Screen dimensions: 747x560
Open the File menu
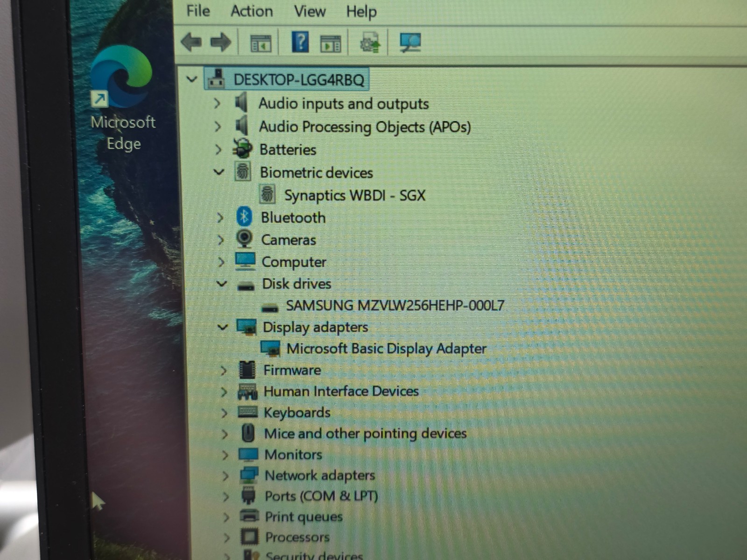[x=198, y=11]
